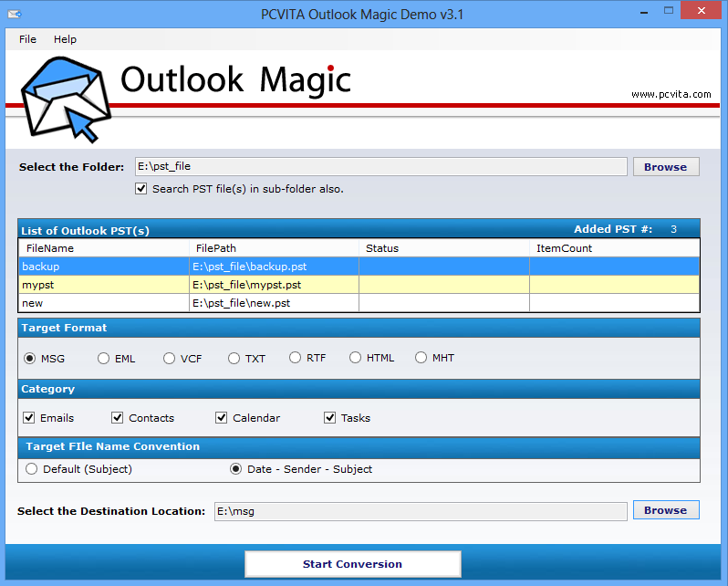
Task: Select the new file row
Action: point(359,303)
